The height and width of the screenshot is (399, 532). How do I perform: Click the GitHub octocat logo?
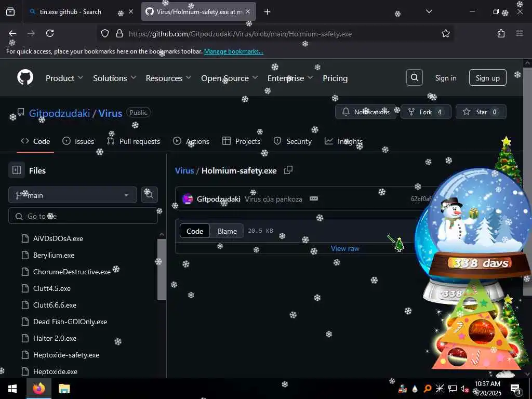pos(25,78)
